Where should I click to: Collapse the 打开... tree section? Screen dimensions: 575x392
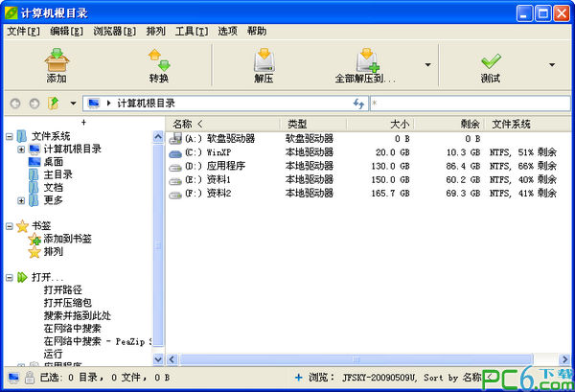10,278
